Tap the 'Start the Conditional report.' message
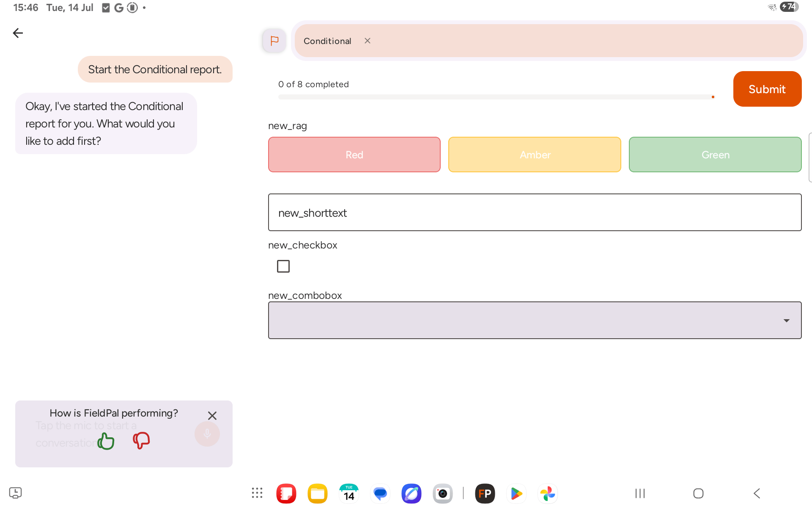812x508 pixels. coord(155,69)
